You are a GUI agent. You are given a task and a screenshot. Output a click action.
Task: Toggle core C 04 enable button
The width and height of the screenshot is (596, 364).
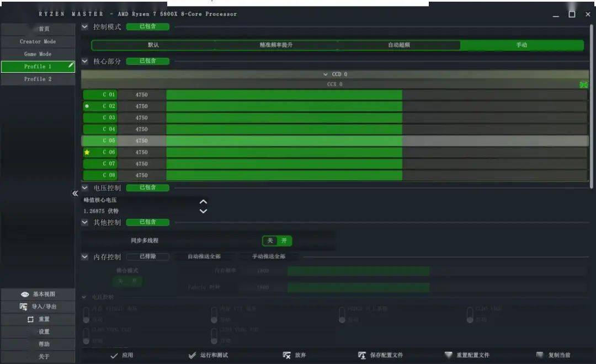[x=100, y=129]
